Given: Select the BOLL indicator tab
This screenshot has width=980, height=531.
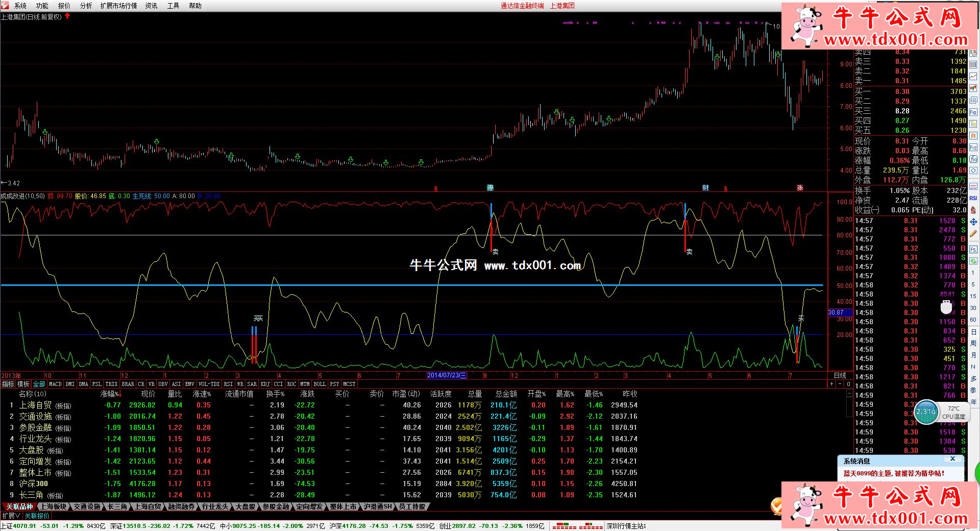Looking at the screenshot, I should click(x=320, y=384).
